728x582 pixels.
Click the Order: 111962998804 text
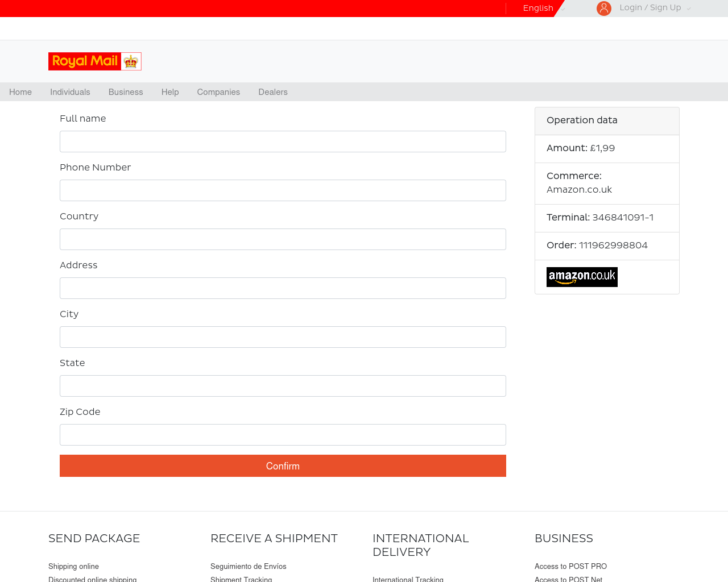pos(597,246)
